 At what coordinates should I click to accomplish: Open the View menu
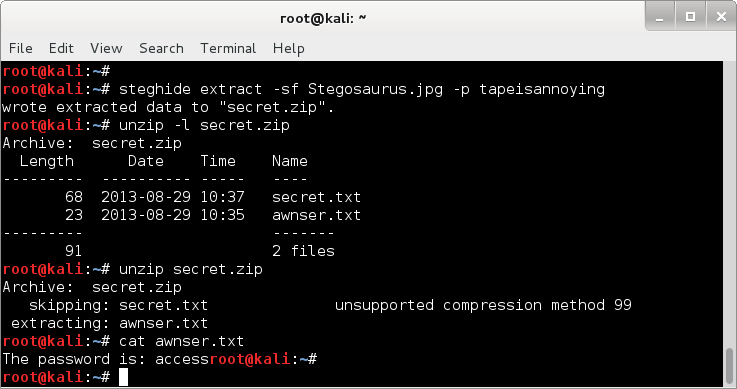(x=106, y=48)
